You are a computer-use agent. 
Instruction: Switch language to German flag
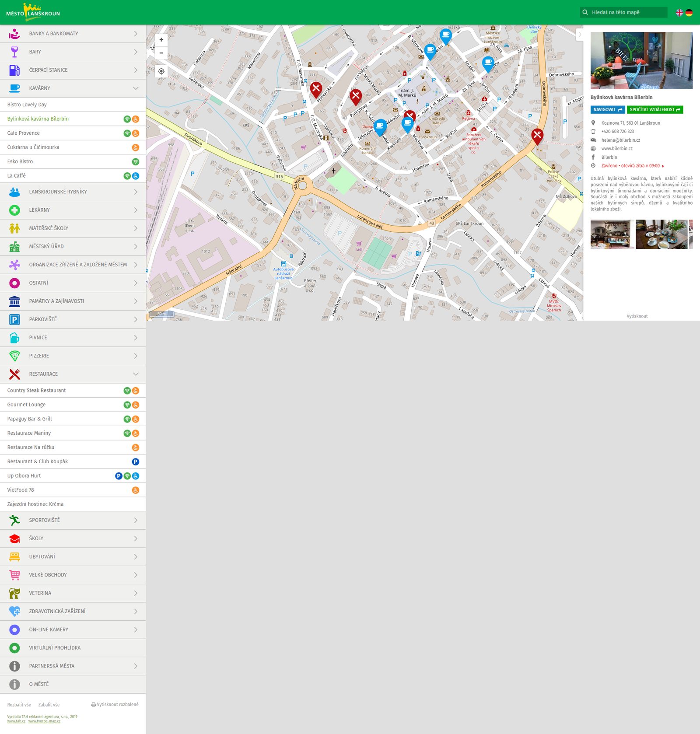point(689,13)
